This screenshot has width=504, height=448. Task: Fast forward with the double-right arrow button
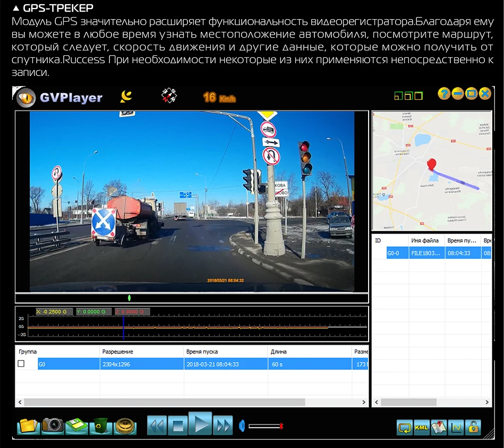pos(223,426)
